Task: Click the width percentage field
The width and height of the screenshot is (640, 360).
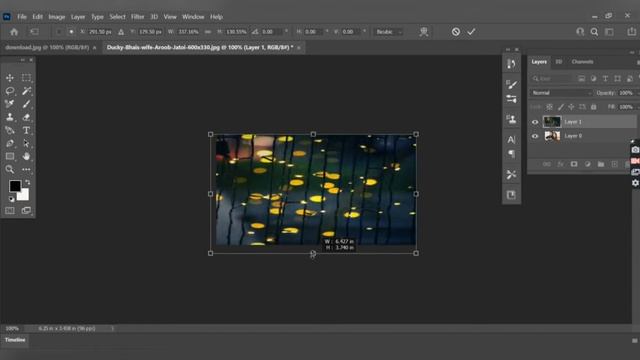Action: click(188, 32)
